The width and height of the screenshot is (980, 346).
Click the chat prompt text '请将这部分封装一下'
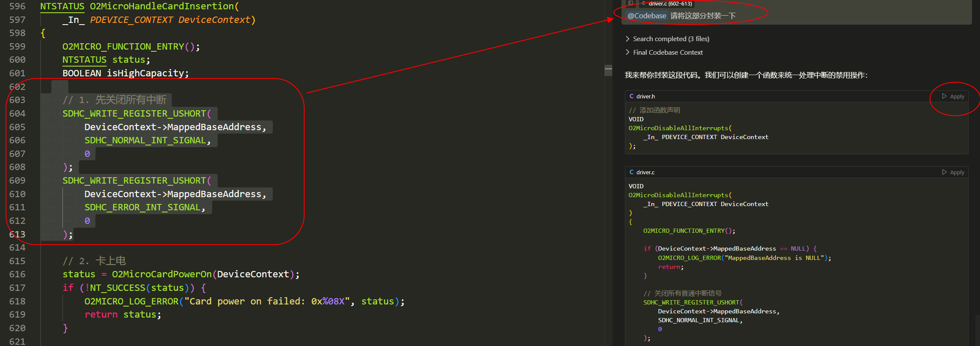pos(703,16)
